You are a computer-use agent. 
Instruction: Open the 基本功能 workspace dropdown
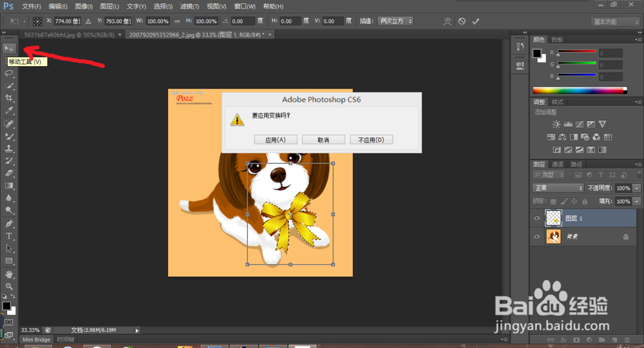(616, 22)
